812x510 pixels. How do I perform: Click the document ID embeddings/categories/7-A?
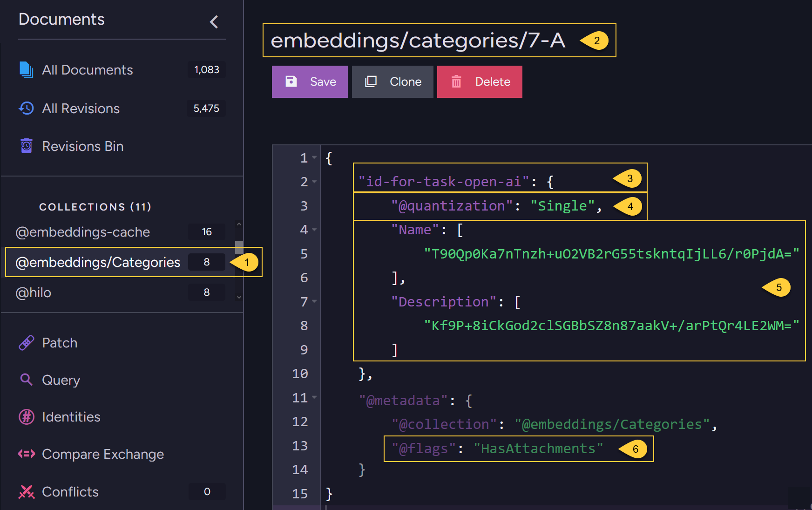(x=418, y=41)
